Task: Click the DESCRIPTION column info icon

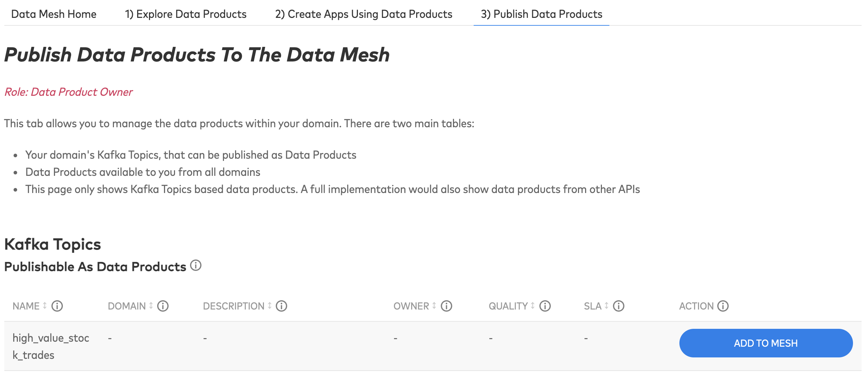Action: click(x=281, y=306)
